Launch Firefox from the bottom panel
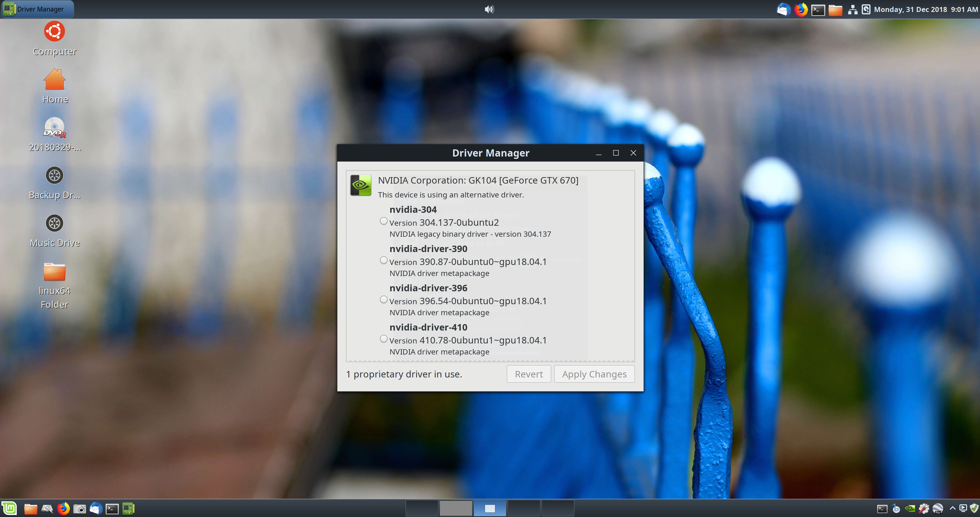980x517 pixels. 64,509
